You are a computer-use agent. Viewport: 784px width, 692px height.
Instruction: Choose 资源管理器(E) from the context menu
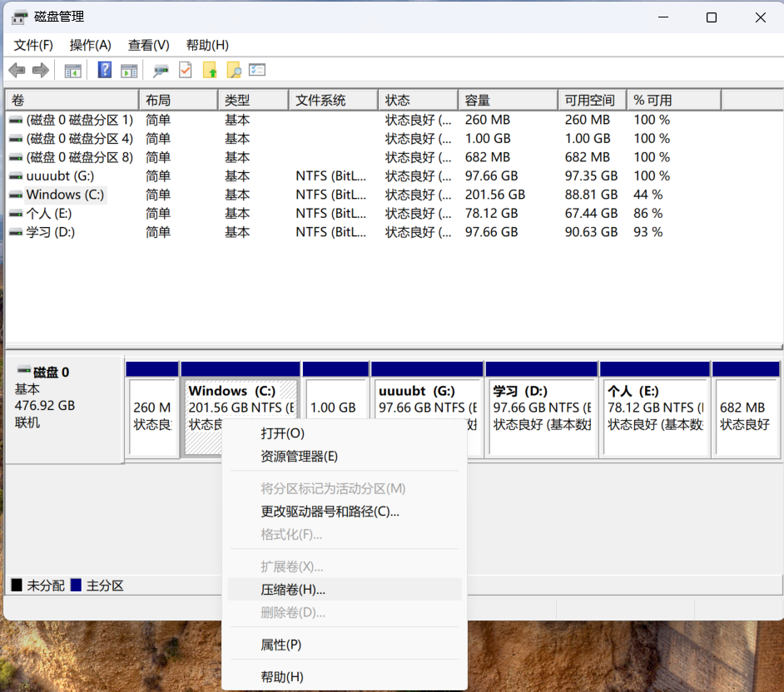tap(344, 456)
